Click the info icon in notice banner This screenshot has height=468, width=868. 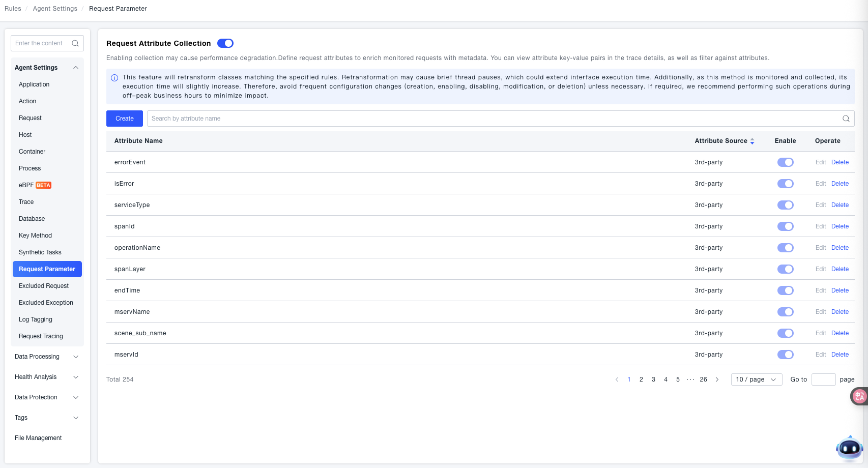pyautogui.click(x=114, y=78)
